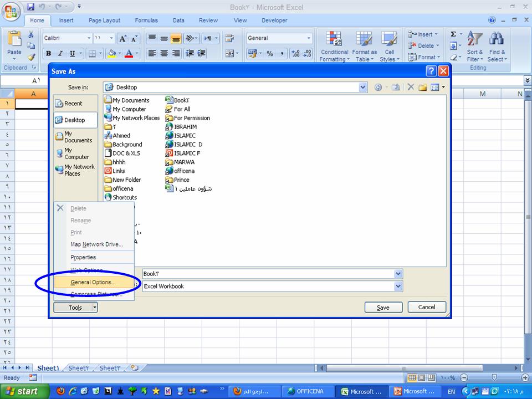
Task: Click the Comma Style icon
Action: coord(282,53)
